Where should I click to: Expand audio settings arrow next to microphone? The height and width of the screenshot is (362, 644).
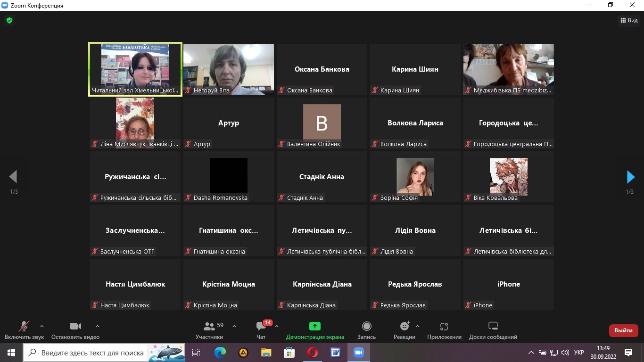click(42, 326)
